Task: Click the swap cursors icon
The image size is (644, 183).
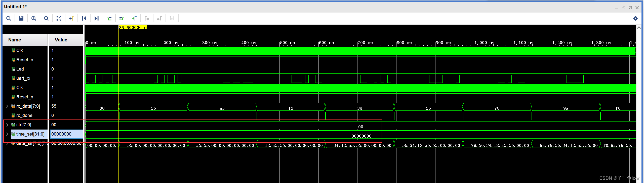Action: (172, 18)
